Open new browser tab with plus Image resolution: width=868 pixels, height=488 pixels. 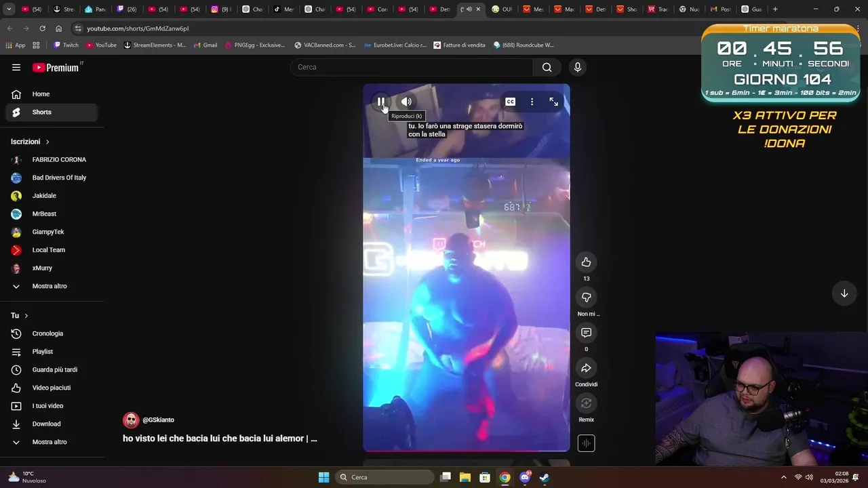pos(775,9)
